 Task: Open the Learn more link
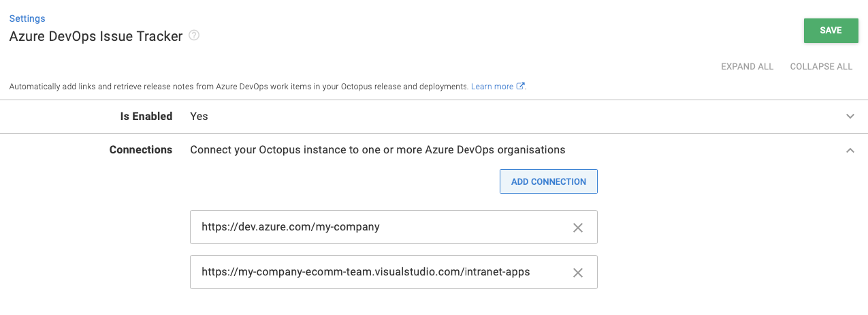492,87
